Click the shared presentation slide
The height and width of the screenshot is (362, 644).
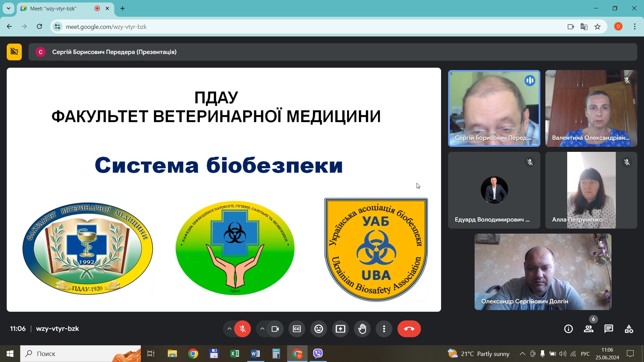[x=224, y=190]
